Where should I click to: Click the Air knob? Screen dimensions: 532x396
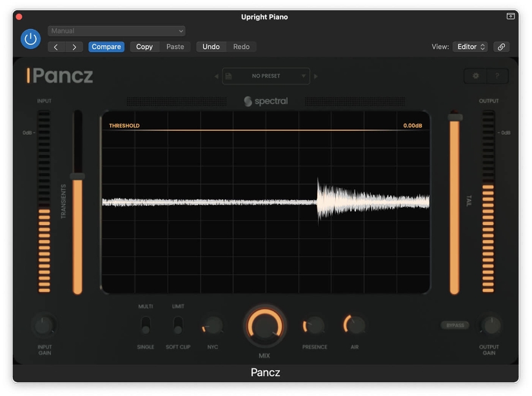point(355,325)
